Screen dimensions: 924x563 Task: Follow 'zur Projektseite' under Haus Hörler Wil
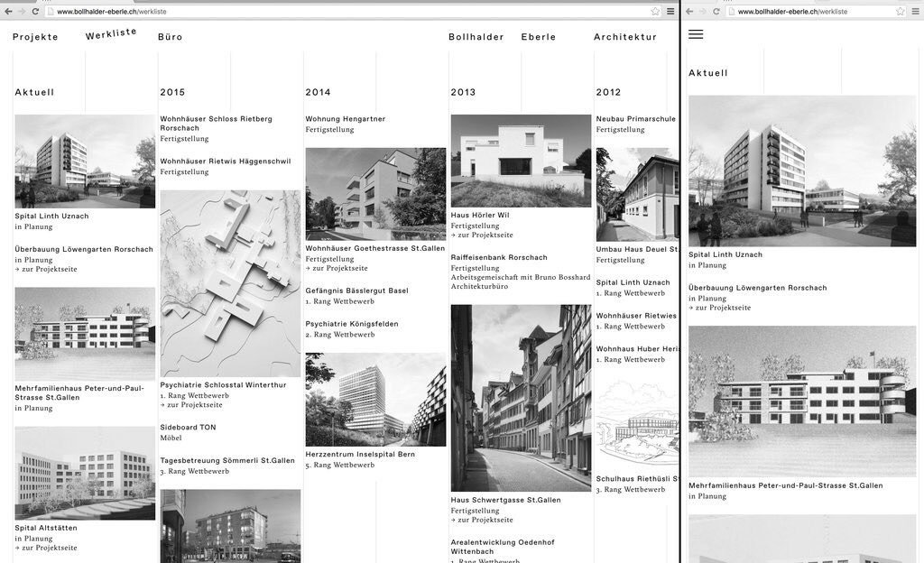482,235
